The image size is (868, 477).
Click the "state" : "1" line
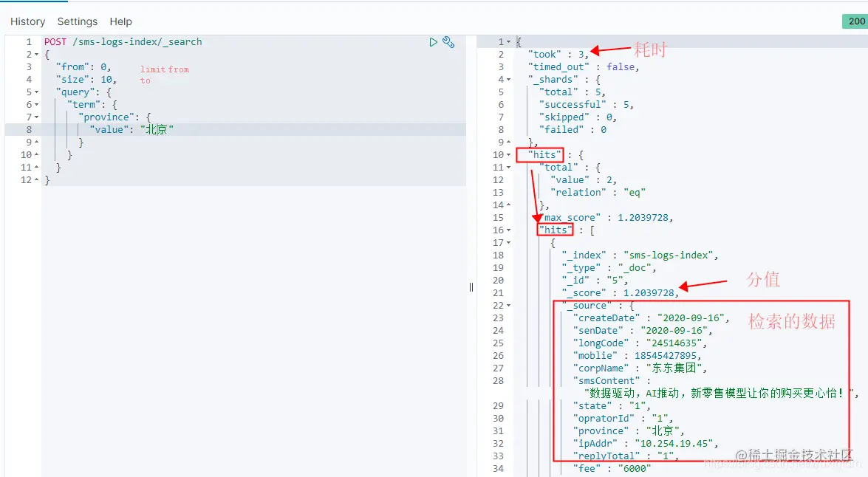click(612, 406)
